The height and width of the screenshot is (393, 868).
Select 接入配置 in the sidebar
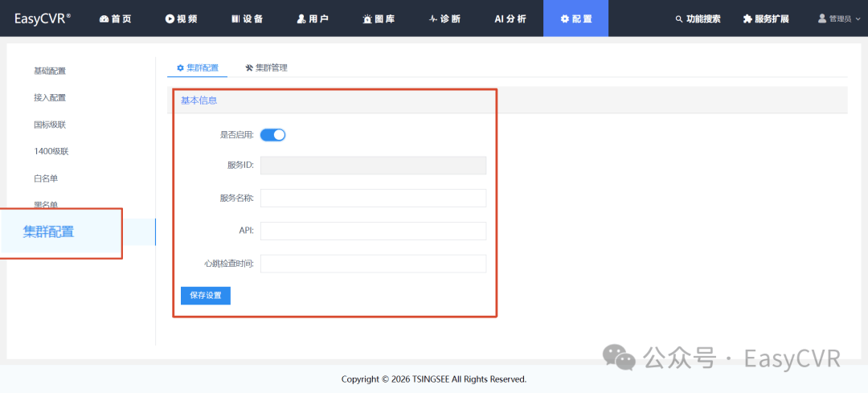[50, 98]
